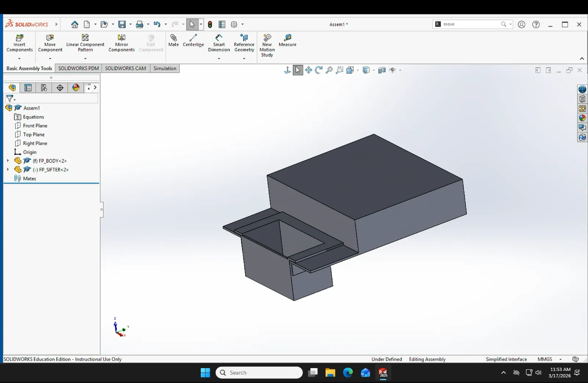Click the Pan view icon
This screenshot has height=383, width=588.
click(308, 70)
